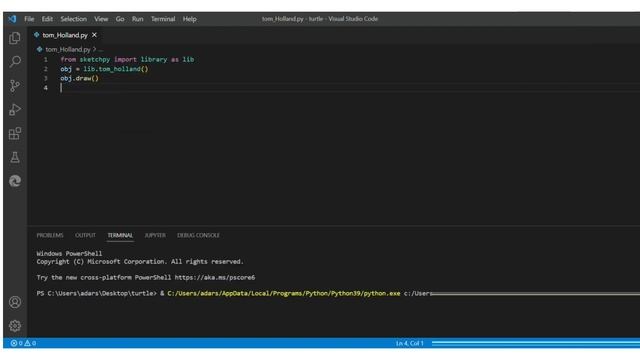
Task: Click line number 2 in the gutter
Action: (x=46, y=69)
